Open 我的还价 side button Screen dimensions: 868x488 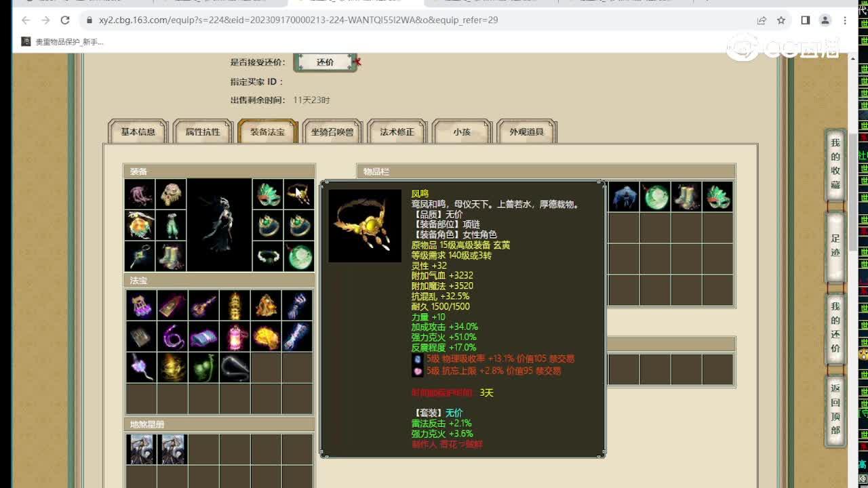pyautogui.click(x=835, y=327)
